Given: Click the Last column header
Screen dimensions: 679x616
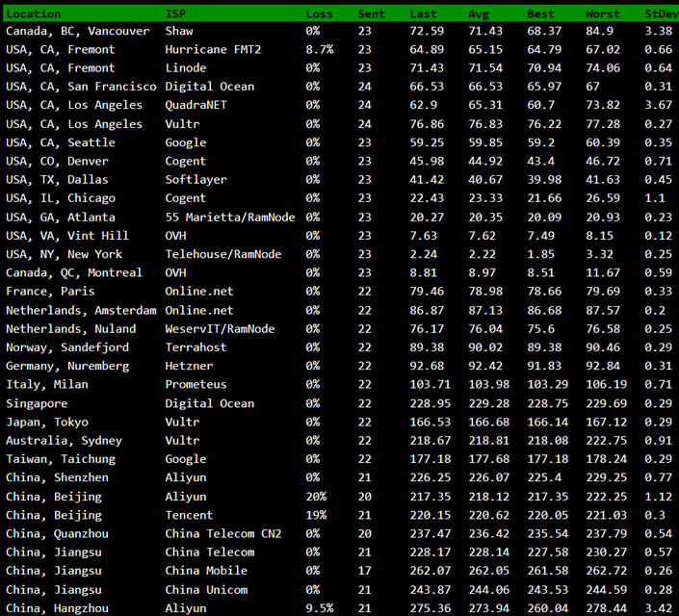Looking at the screenshot, I should (x=423, y=13).
